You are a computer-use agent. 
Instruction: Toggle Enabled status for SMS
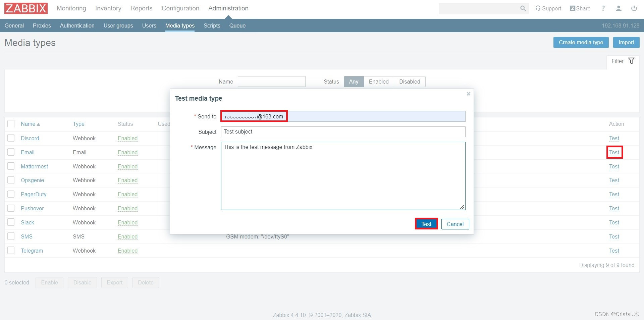click(127, 236)
